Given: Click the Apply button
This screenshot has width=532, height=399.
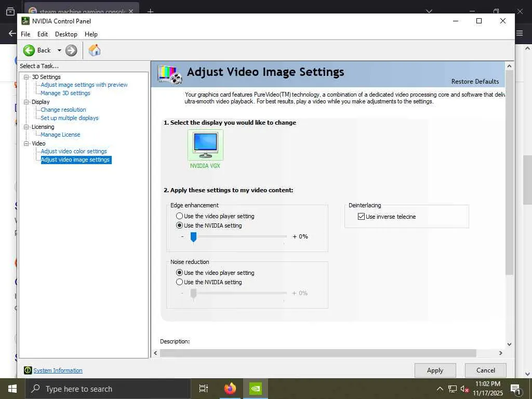Looking at the screenshot, I should click(x=435, y=370).
